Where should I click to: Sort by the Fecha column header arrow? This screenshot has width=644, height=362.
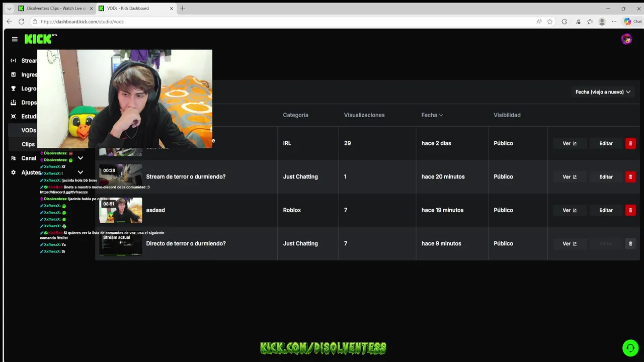click(441, 115)
